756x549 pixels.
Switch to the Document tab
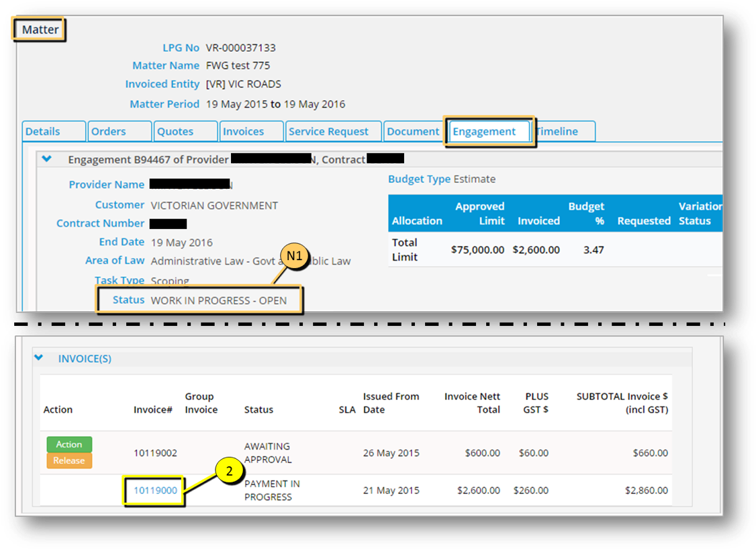tap(412, 132)
